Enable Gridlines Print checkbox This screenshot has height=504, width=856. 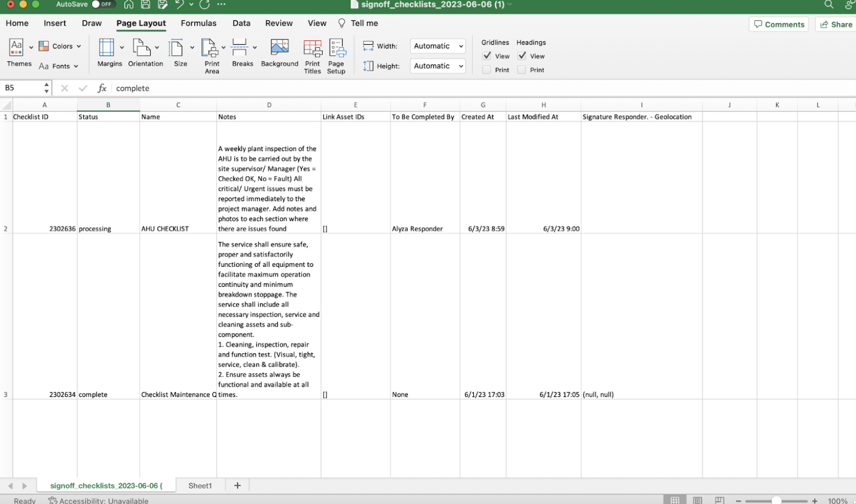click(486, 70)
